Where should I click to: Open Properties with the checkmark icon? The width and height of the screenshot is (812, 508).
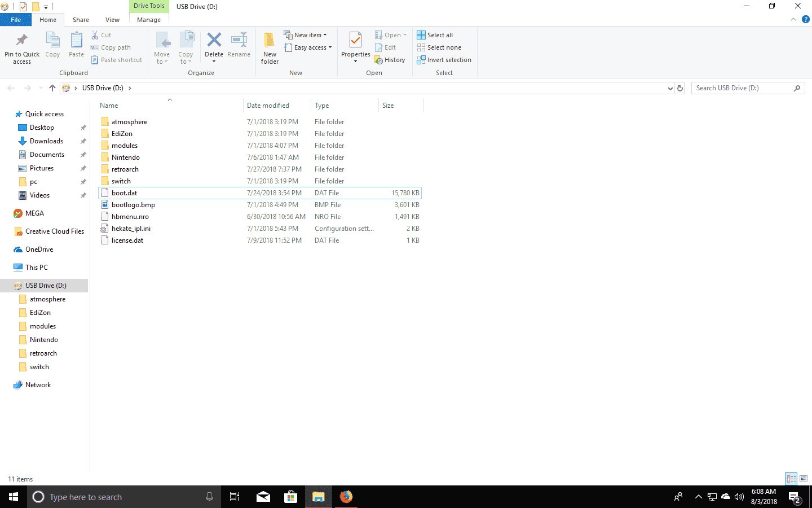pyautogui.click(x=355, y=41)
